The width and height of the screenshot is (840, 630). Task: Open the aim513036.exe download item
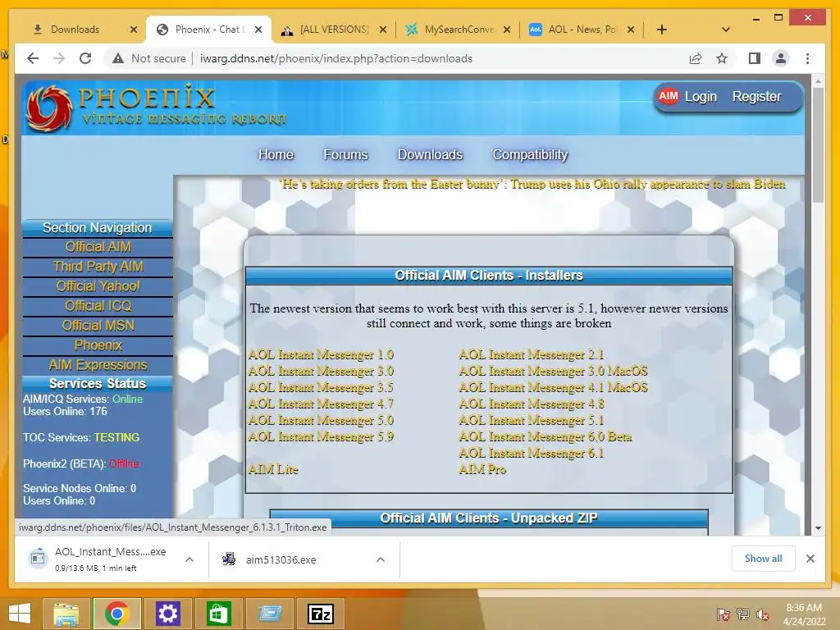click(x=281, y=559)
